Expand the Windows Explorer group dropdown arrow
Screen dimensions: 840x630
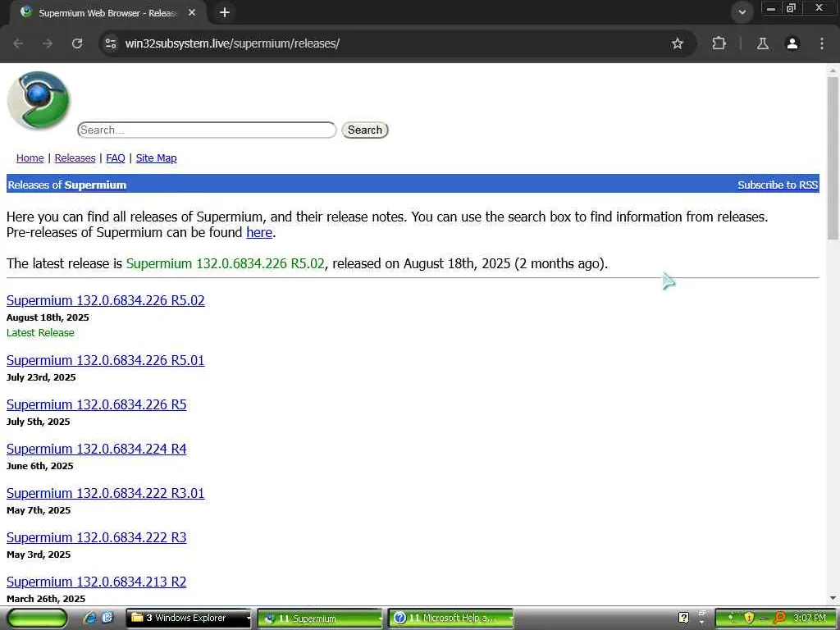pyautogui.click(x=248, y=619)
